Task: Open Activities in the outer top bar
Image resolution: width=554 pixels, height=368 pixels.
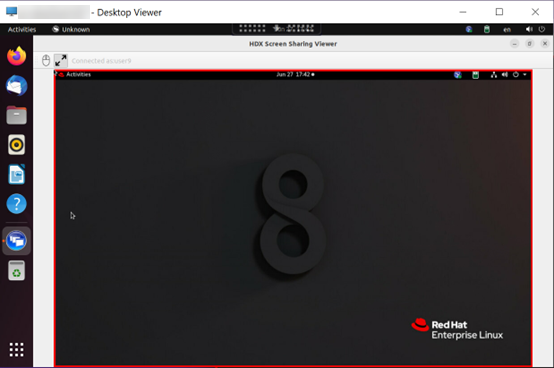Action: click(x=22, y=29)
